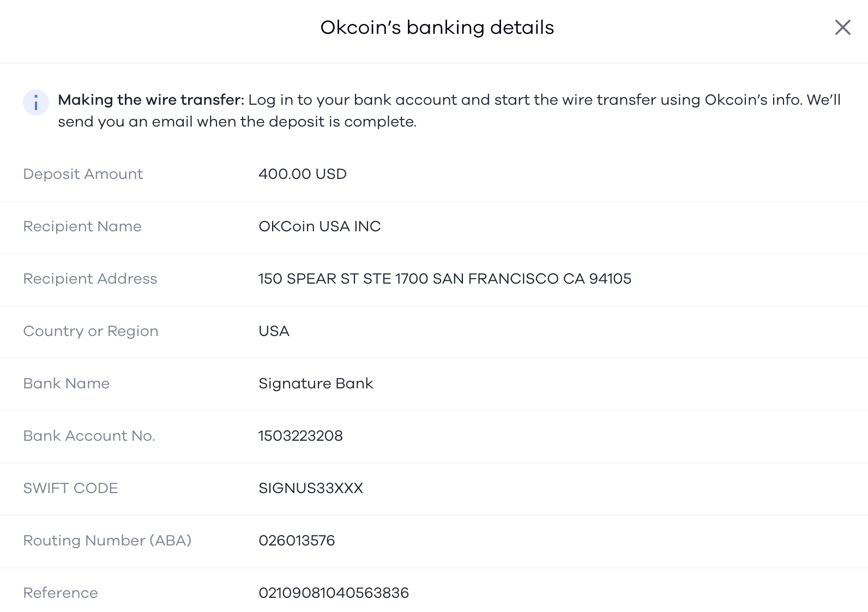Image resolution: width=868 pixels, height=612 pixels.
Task: Select the SWIFT code SIGNUS33XXX
Action: 311,488
